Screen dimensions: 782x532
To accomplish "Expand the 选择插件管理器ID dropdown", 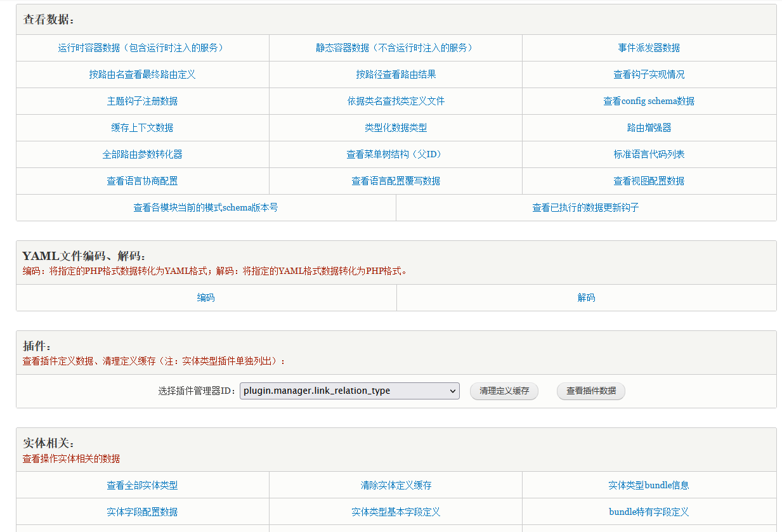I will [x=349, y=391].
